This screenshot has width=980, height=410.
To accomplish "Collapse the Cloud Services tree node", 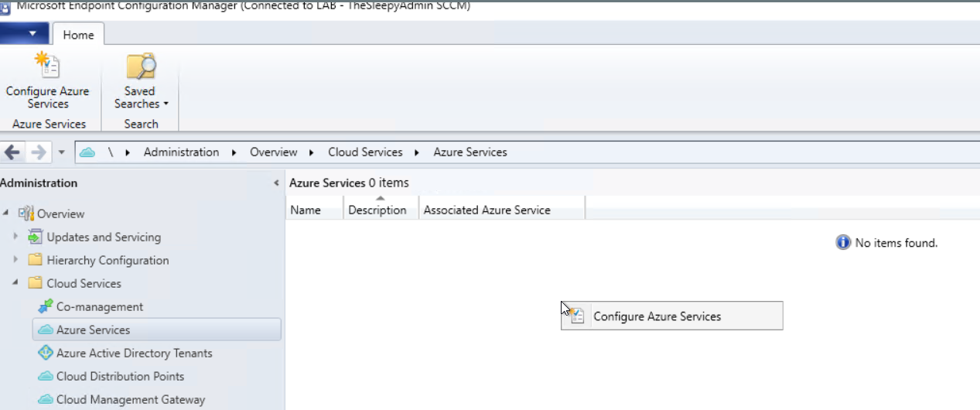I will point(15,283).
